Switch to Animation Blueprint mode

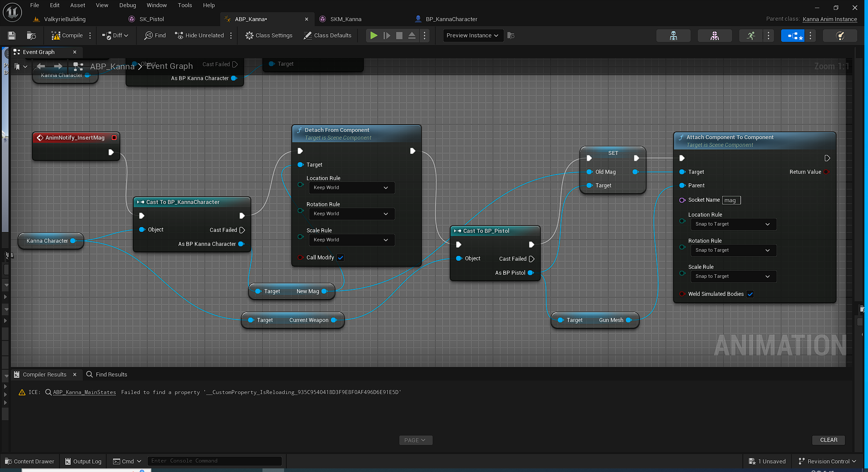(793, 36)
